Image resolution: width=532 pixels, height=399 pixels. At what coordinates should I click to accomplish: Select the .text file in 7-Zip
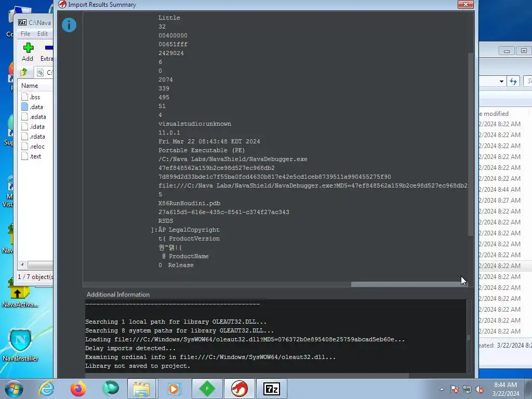[35, 156]
